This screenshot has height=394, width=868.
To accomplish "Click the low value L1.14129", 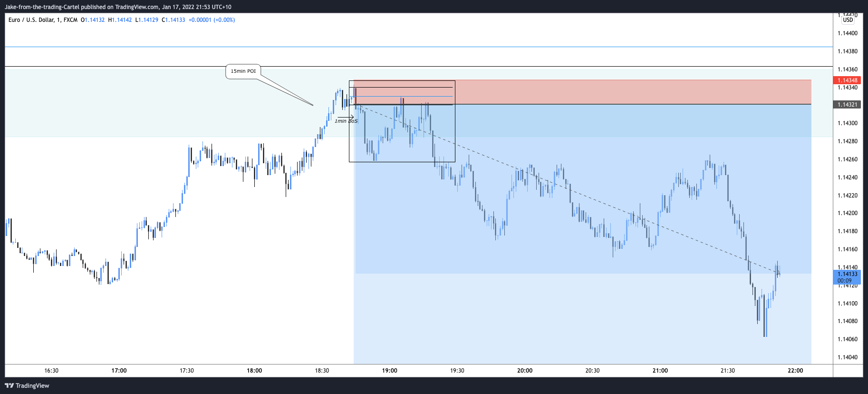I will 147,20.
